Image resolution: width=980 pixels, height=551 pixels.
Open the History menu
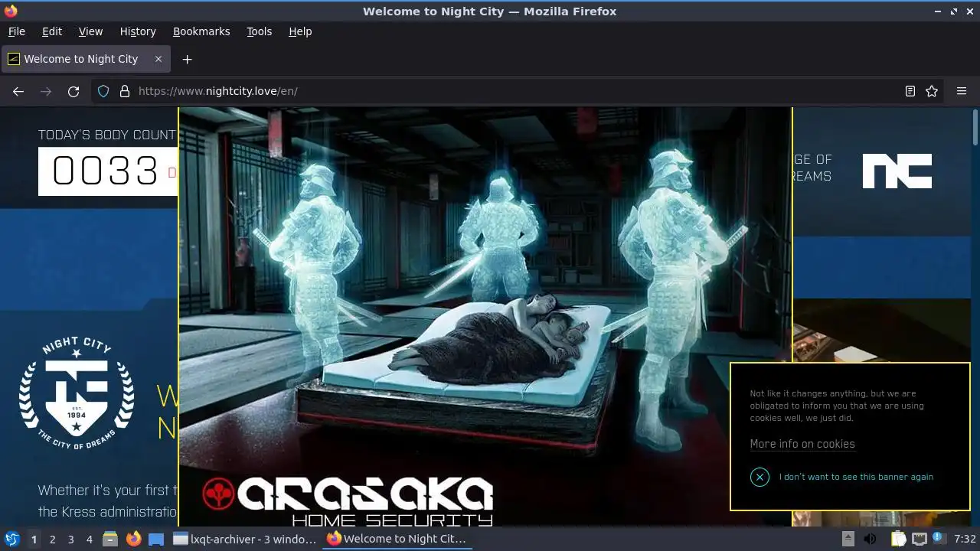pyautogui.click(x=138, y=31)
